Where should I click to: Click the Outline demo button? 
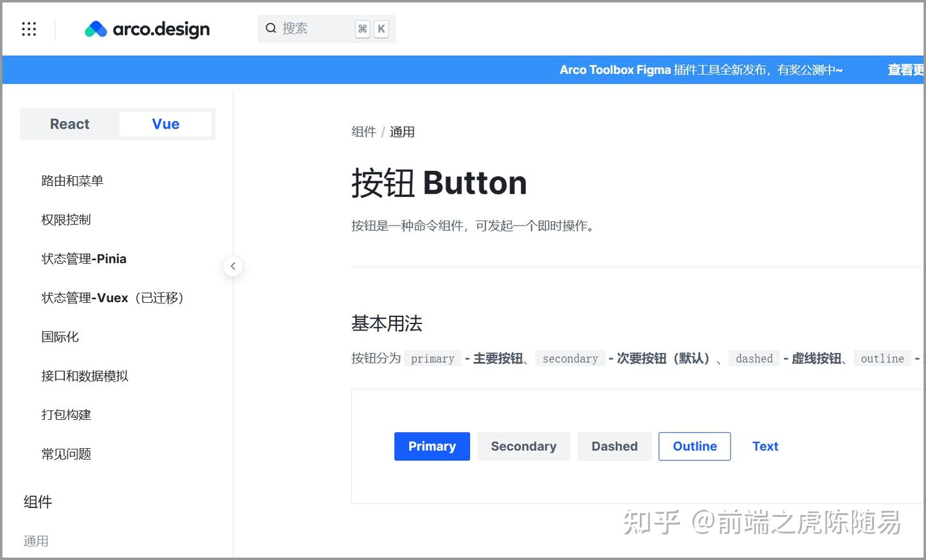point(694,446)
